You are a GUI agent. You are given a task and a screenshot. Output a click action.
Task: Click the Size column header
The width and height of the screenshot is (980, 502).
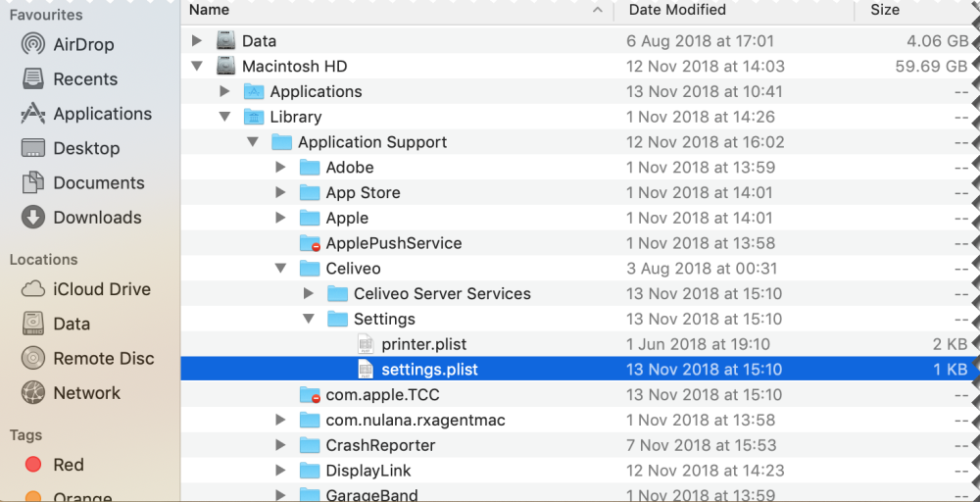pos(885,10)
